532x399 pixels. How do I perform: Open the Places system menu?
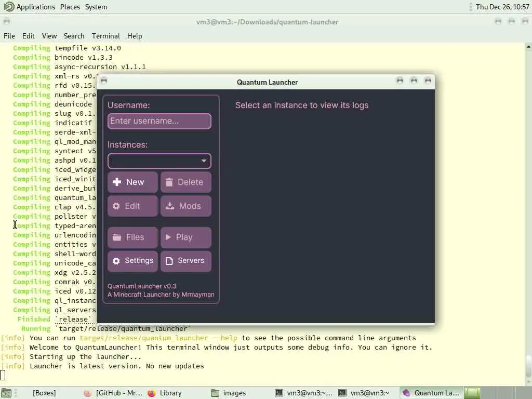(70, 7)
